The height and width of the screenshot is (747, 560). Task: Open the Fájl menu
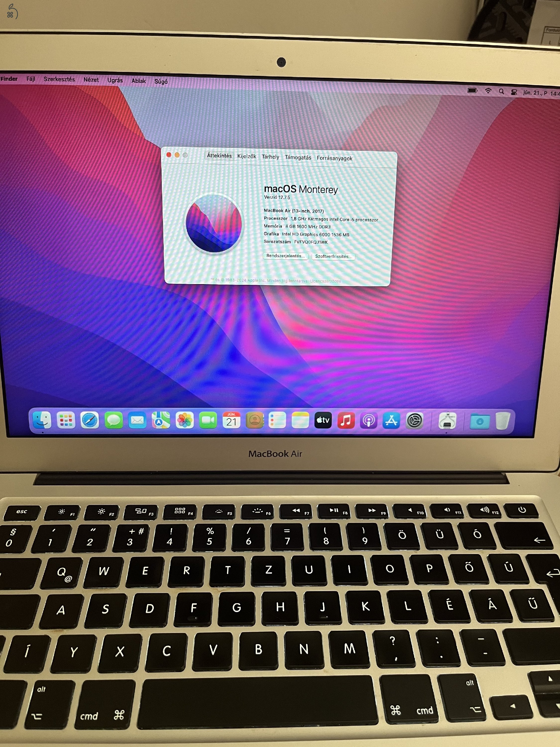pyautogui.click(x=31, y=79)
